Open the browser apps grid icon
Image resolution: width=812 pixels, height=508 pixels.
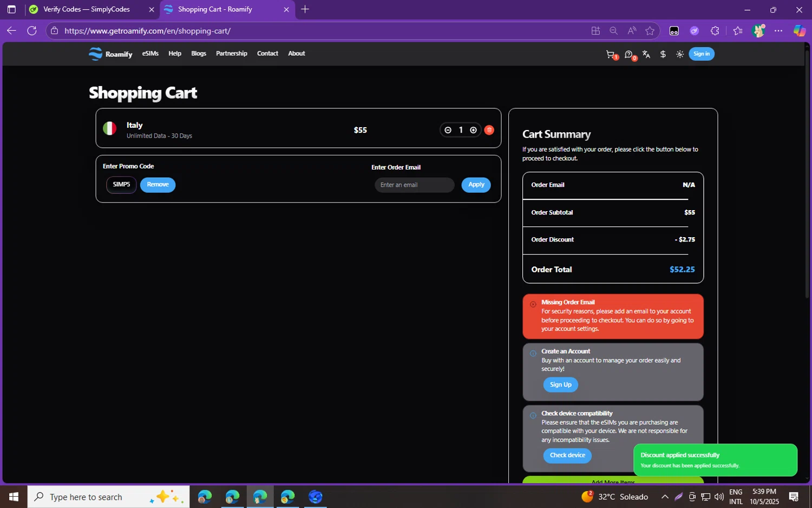point(595,31)
